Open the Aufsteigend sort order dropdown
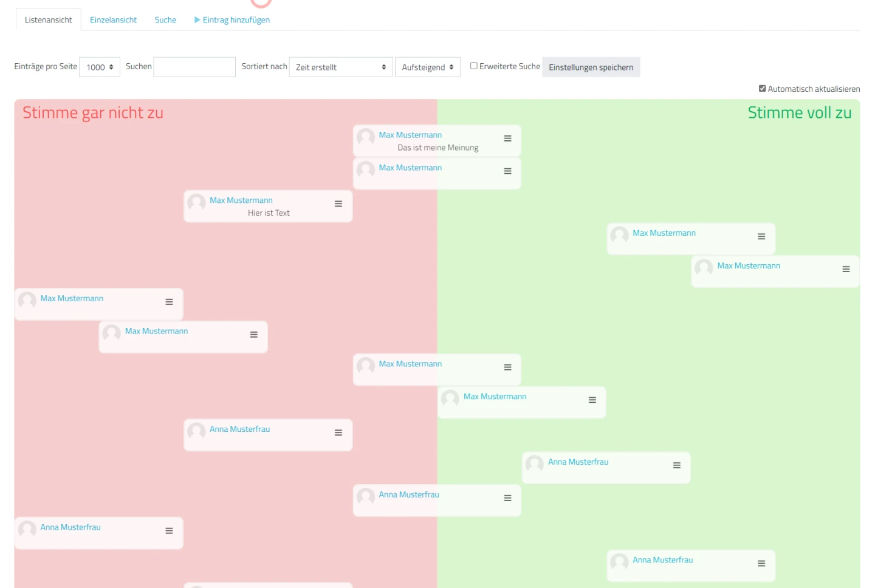The image size is (875, 588). coord(427,67)
